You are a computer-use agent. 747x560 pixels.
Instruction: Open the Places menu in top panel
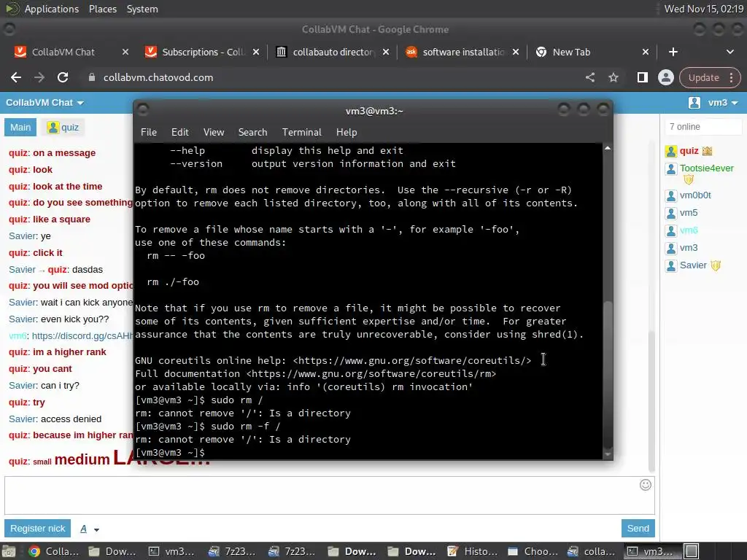pos(102,9)
